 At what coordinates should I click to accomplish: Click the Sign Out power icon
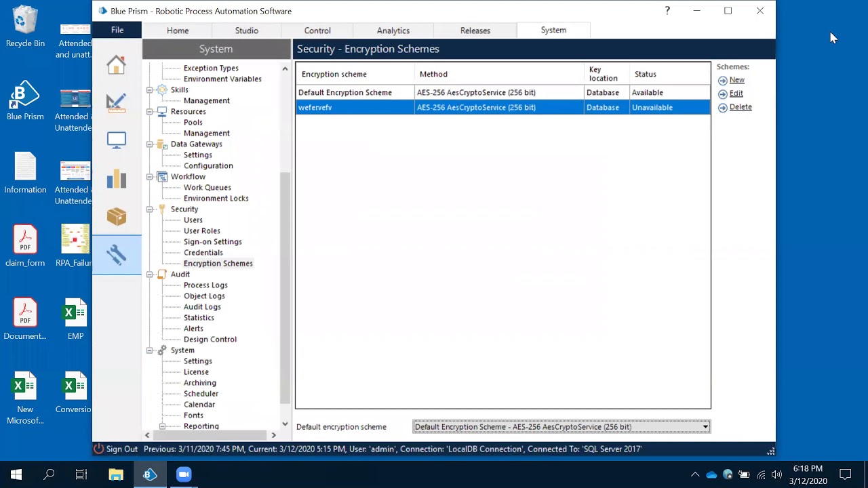coord(98,449)
